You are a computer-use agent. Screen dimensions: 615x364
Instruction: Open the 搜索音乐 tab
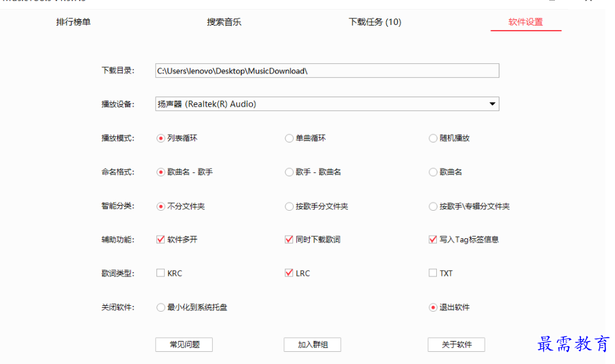(224, 22)
